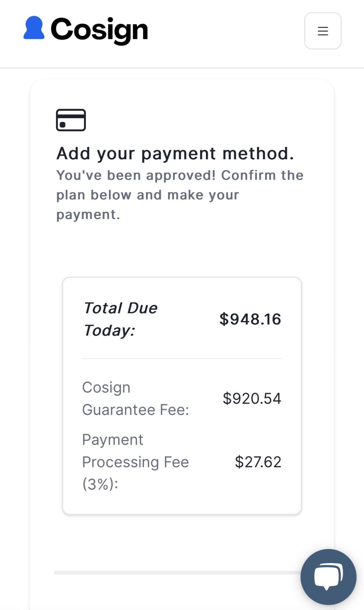
Task: Select the 'Cosign Guarantee Fee:' label
Action: (135, 398)
